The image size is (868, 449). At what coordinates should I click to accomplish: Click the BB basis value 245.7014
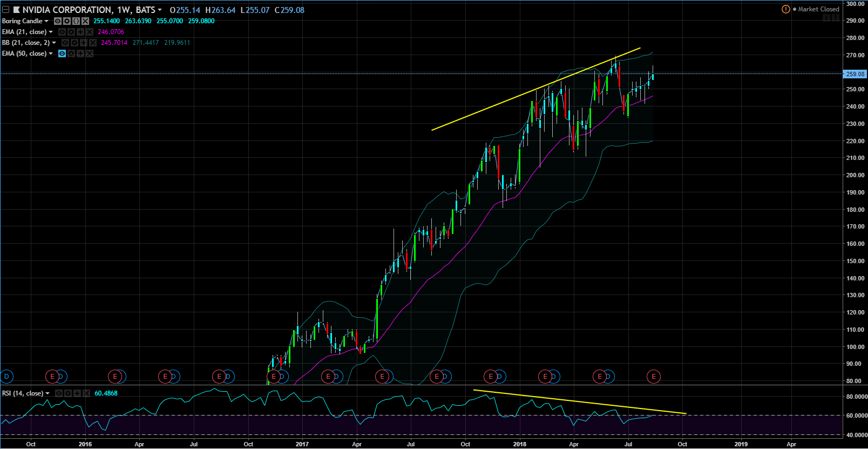pos(114,43)
